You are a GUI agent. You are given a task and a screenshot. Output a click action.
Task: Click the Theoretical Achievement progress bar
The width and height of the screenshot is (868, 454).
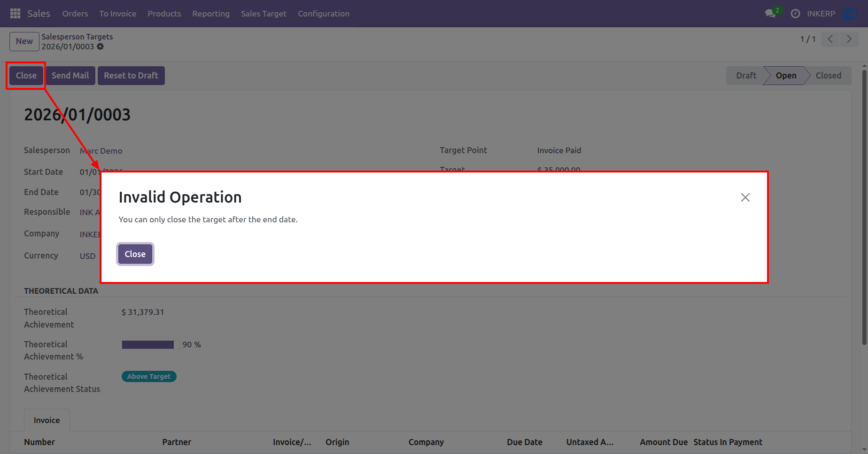point(151,345)
